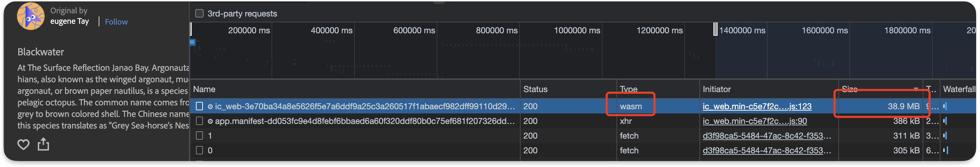
Task: Tick the checkbox for the ic_web wasm row
Action: pyautogui.click(x=199, y=106)
